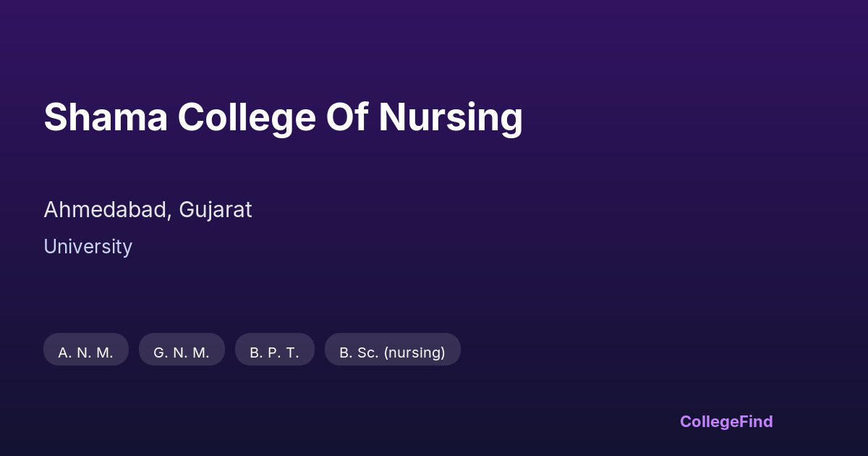Click the Ahmedabad, Gujarat location text
The width and height of the screenshot is (868, 456).
coord(148,210)
